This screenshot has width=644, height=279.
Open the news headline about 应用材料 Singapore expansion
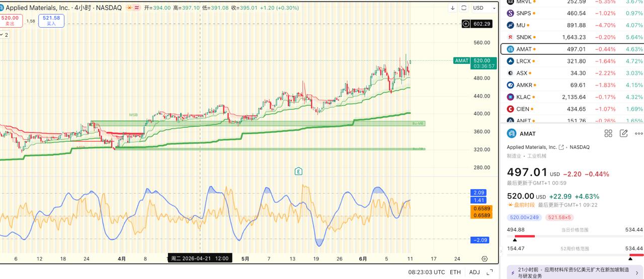(x=574, y=272)
